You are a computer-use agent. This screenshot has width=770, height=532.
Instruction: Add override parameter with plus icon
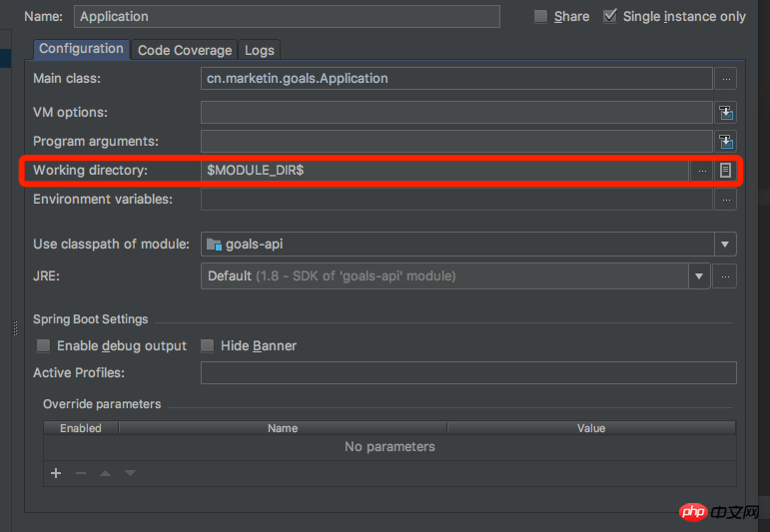pos(56,473)
